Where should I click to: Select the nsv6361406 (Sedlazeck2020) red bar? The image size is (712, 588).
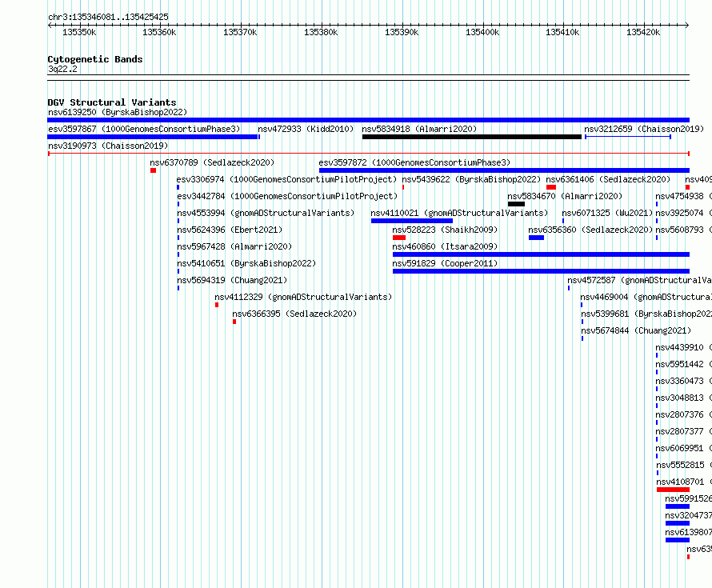pos(551,187)
